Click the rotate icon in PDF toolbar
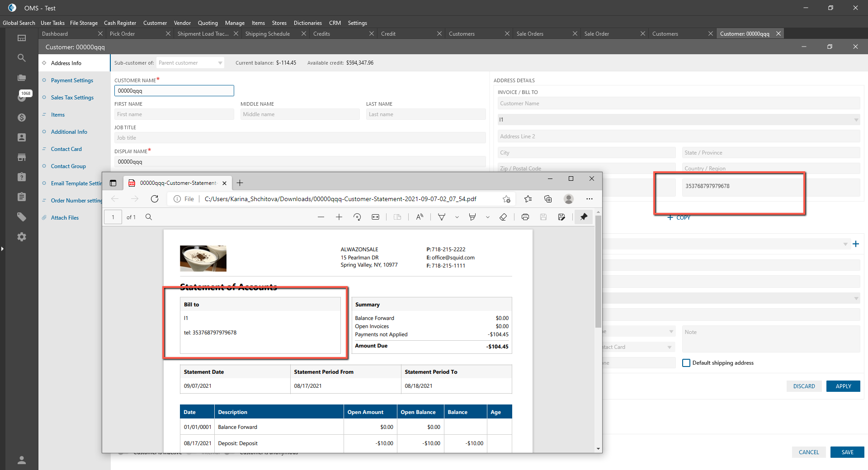 pos(357,217)
